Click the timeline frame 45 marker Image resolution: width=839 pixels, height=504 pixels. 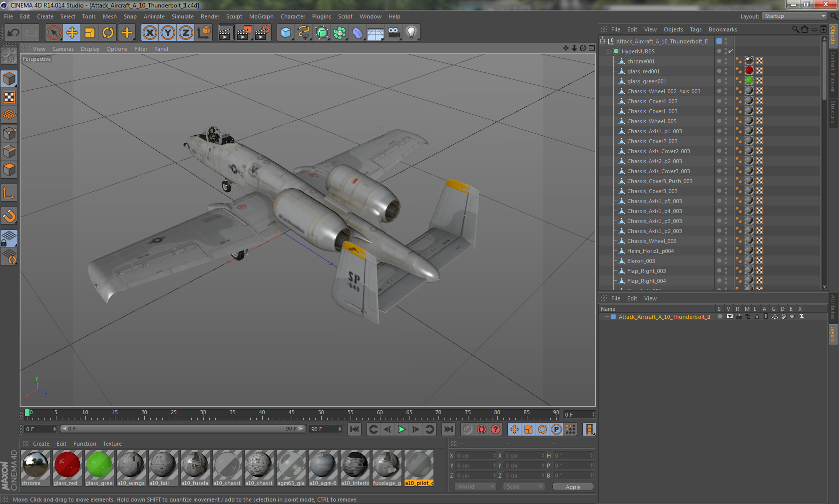tap(292, 414)
